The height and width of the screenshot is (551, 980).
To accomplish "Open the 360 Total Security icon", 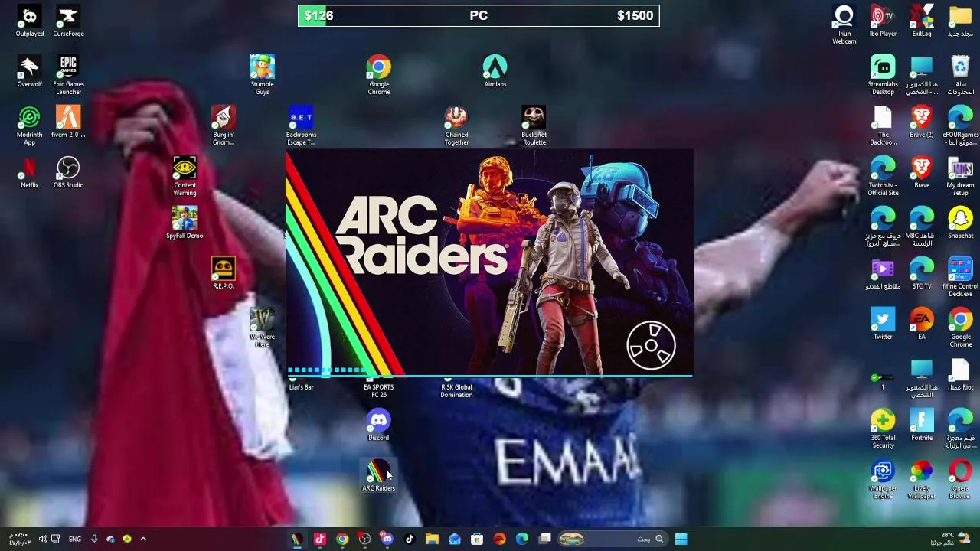I will [x=883, y=429].
